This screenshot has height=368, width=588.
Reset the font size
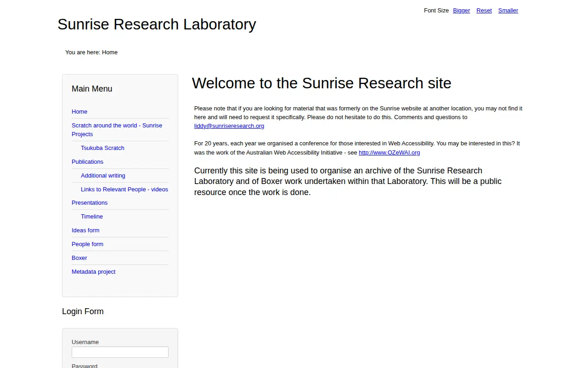(484, 11)
